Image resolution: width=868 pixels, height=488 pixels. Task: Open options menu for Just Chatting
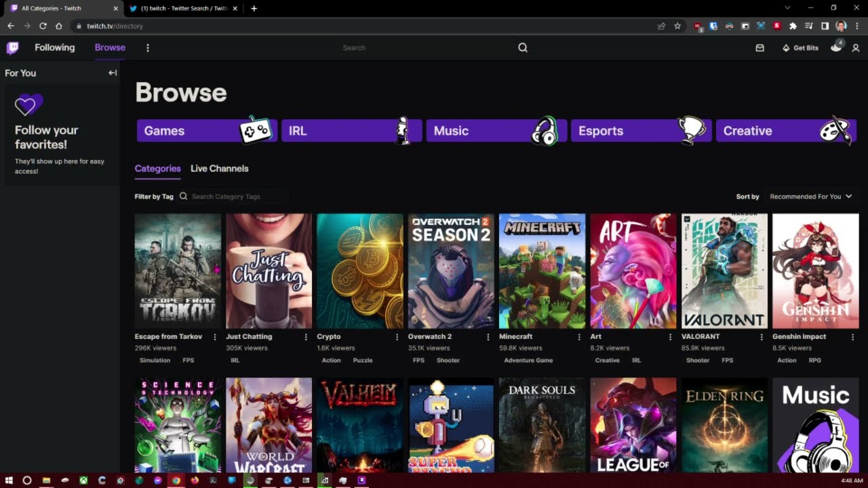[x=306, y=337]
